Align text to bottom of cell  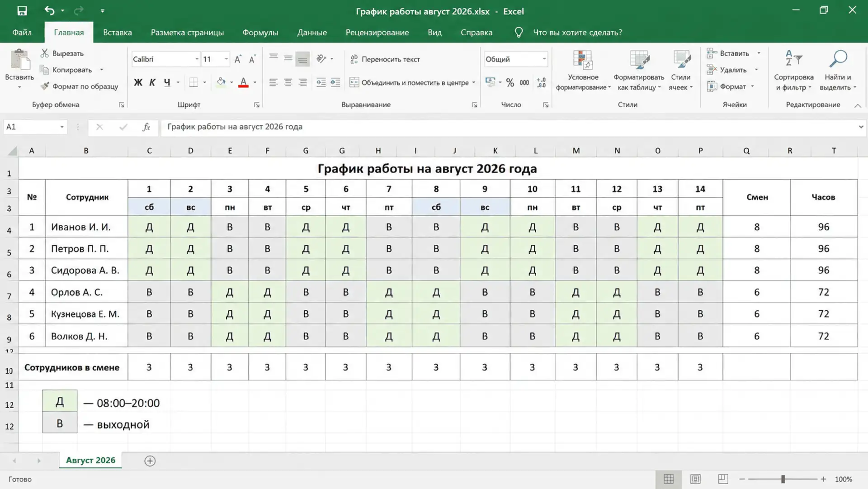(x=302, y=59)
